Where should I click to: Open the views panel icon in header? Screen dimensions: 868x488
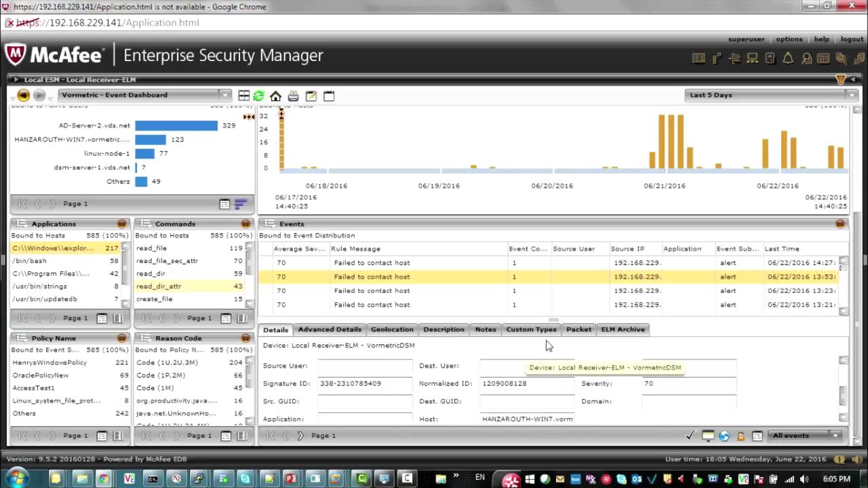pos(698,59)
